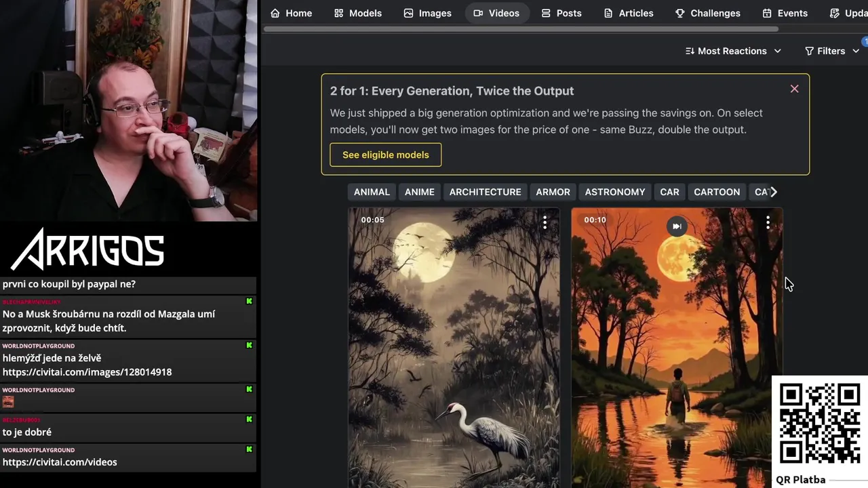Open the Filters dropdown

(x=831, y=51)
